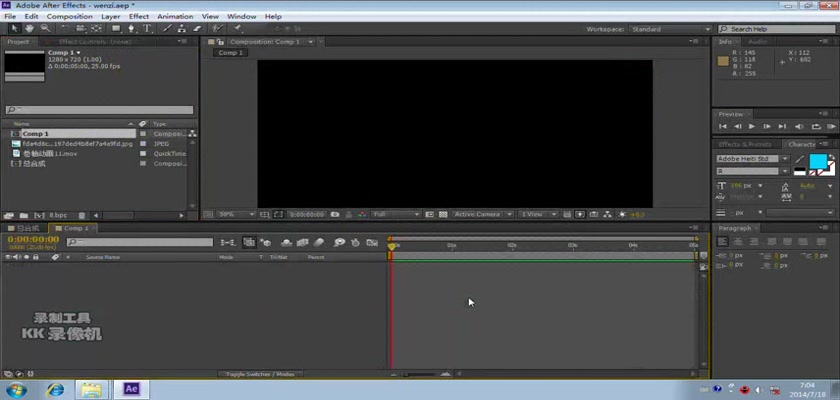Viewport: 840px width, 400px height.
Task: Select the Clone Stamp tool
Action: point(182,28)
